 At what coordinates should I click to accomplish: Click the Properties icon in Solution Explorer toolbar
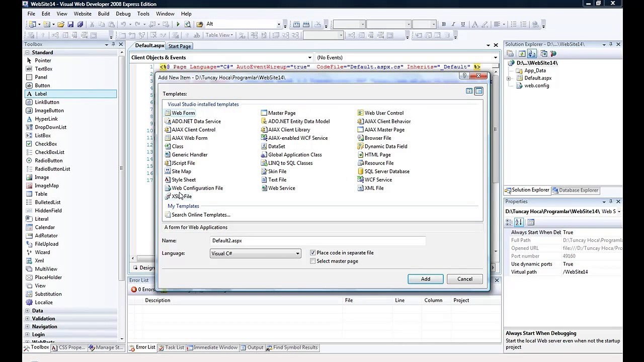510,54
